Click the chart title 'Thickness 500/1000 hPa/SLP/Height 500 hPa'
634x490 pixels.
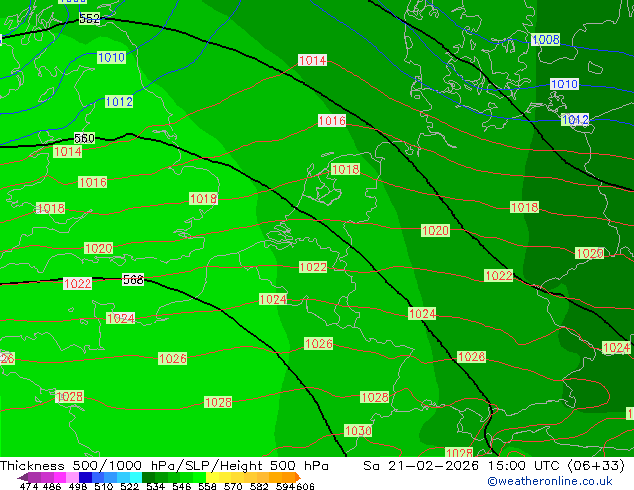click(164, 466)
